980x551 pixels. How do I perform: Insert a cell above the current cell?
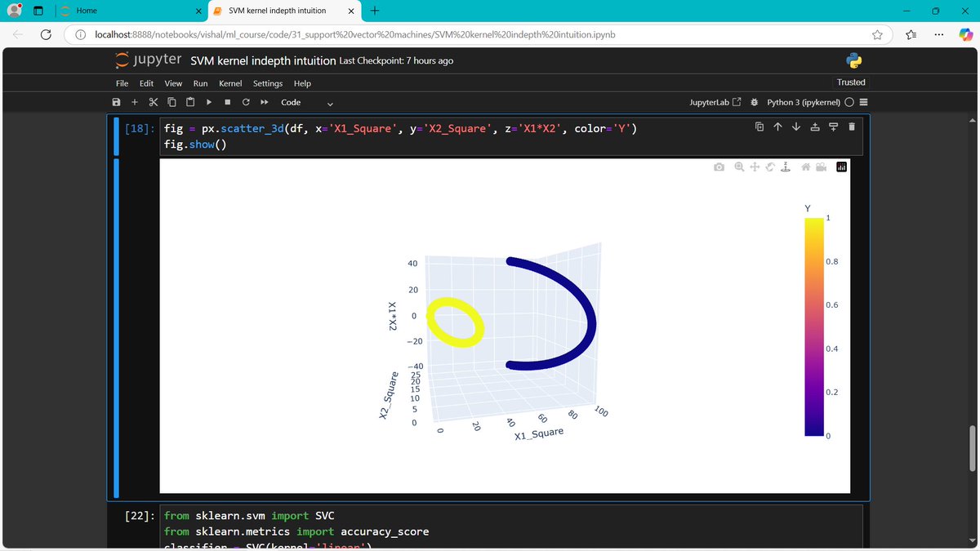815,127
